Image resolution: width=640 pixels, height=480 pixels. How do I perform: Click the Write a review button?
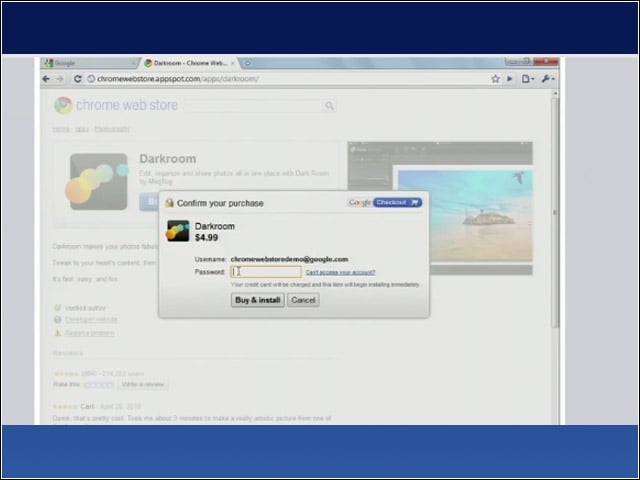point(143,384)
